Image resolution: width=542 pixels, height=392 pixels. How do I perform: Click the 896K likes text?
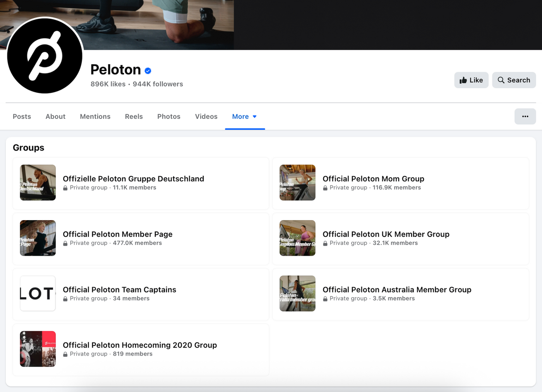click(x=108, y=84)
